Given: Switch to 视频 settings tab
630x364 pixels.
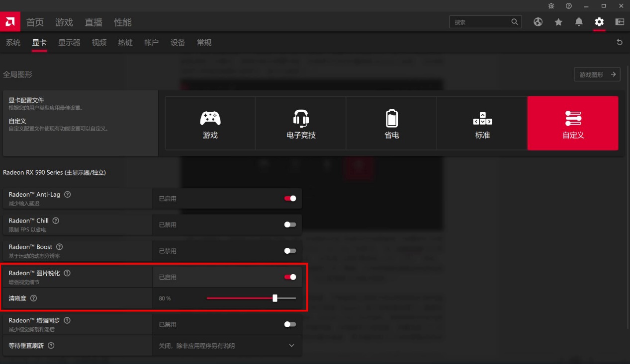Looking at the screenshot, I should coord(99,43).
